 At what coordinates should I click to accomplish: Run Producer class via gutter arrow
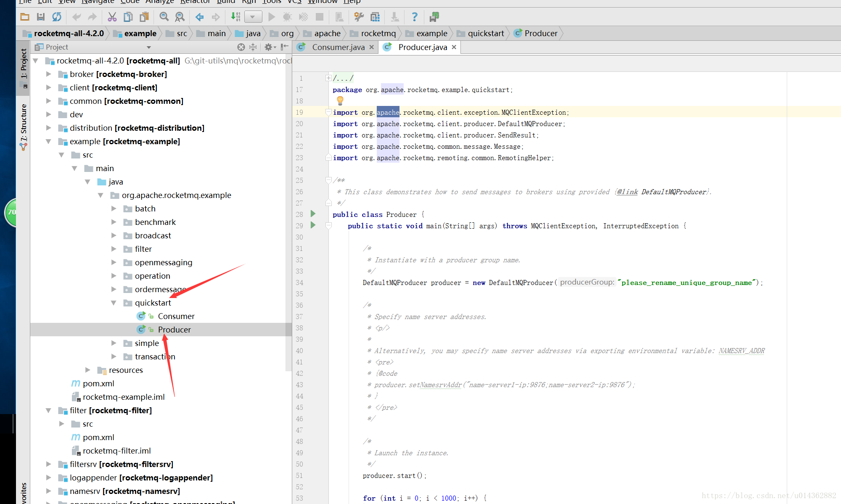313,214
